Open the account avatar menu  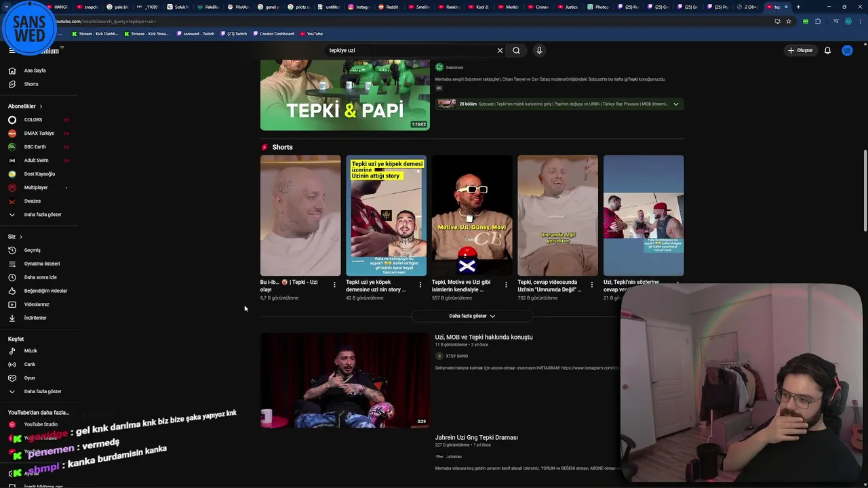click(847, 50)
